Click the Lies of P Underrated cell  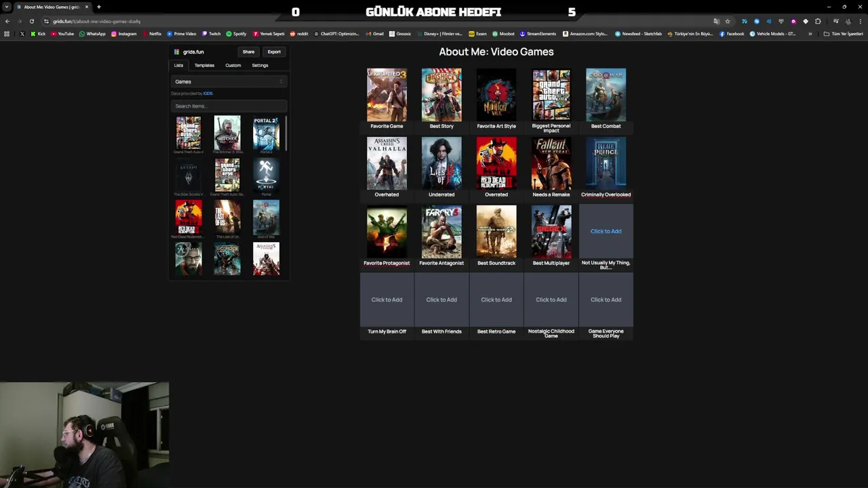(441, 163)
